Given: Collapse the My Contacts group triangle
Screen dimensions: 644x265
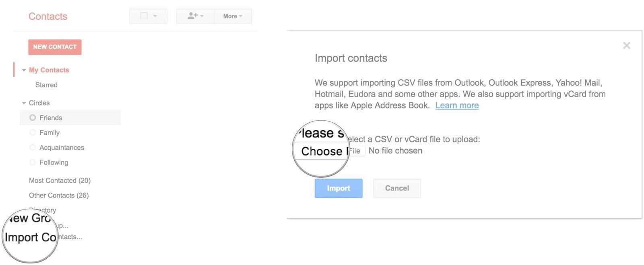Looking at the screenshot, I should 24,70.
